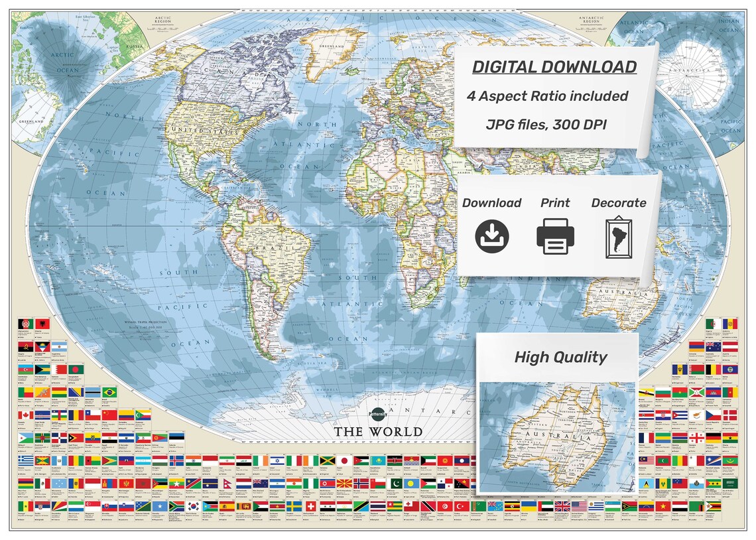Click the Australia flag icon
This screenshot has width=756, height=540.
pyautogui.click(x=712, y=346)
